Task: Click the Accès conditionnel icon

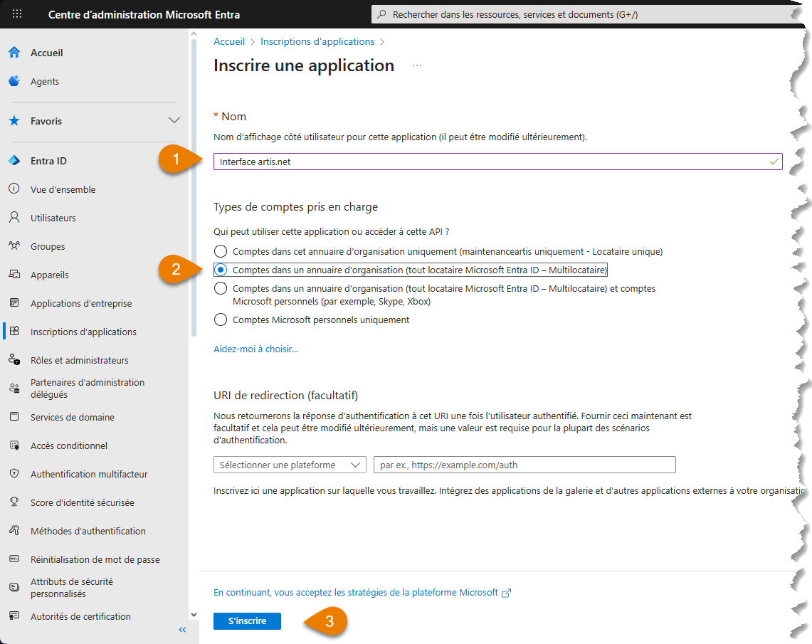Action: 14,445
